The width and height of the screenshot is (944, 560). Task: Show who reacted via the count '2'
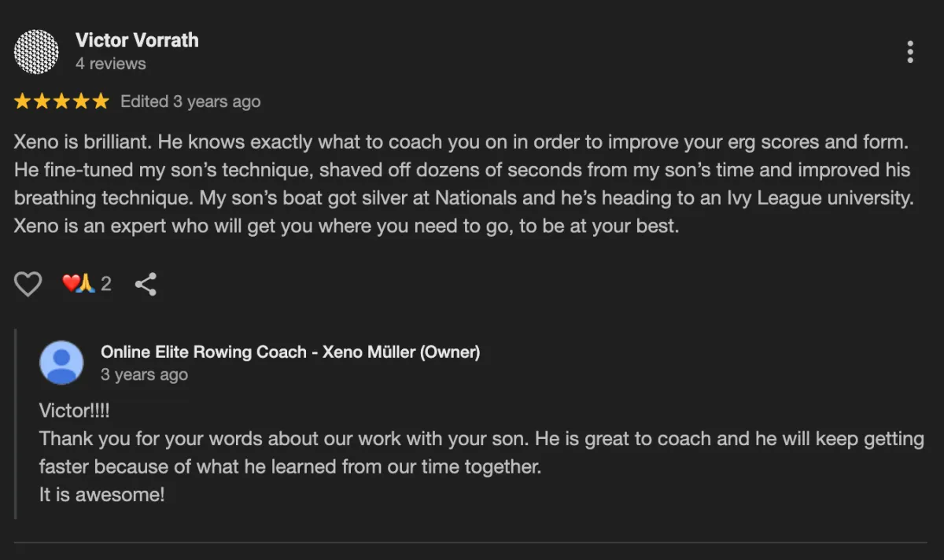106,284
